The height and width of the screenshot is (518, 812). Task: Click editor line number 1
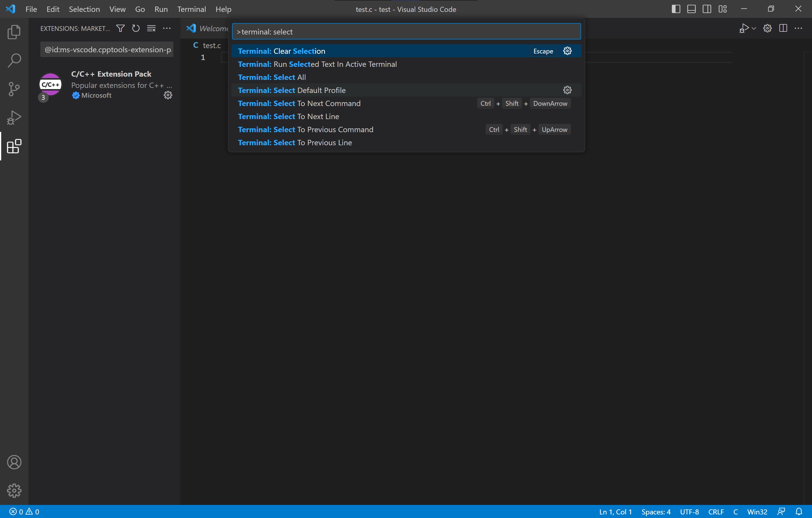pyautogui.click(x=203, y=57)
